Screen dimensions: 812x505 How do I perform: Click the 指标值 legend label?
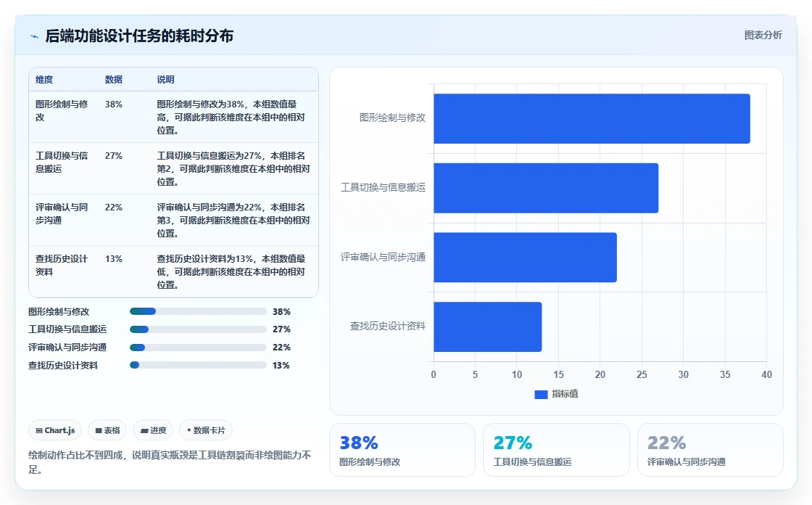(x=565, y=394)
